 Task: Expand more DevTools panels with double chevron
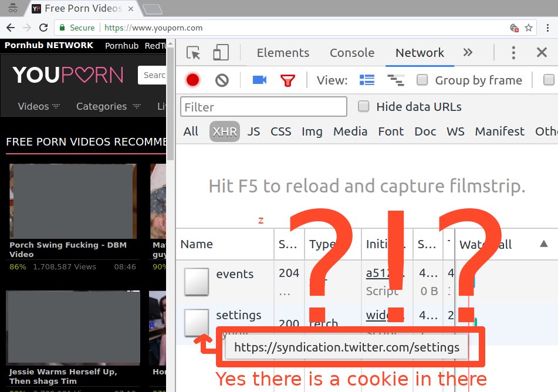(x=468, y=53)
